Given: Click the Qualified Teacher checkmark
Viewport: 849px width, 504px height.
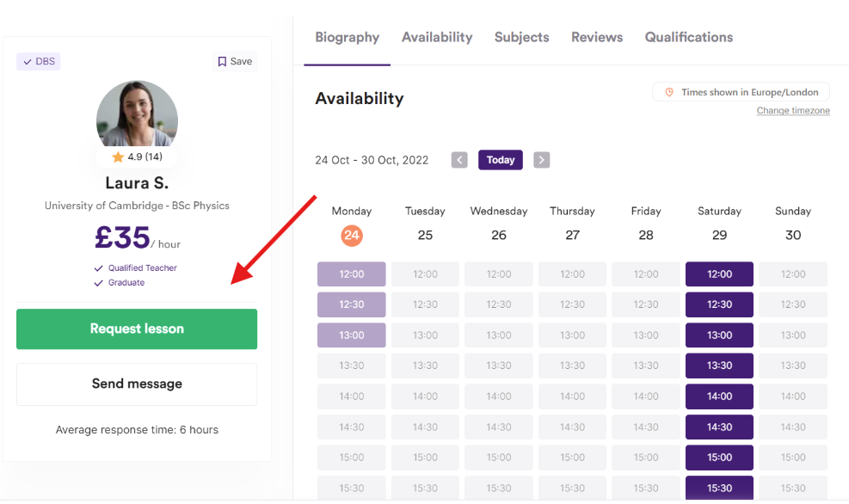Looking at the screenshot, I should tap(99, 268).
